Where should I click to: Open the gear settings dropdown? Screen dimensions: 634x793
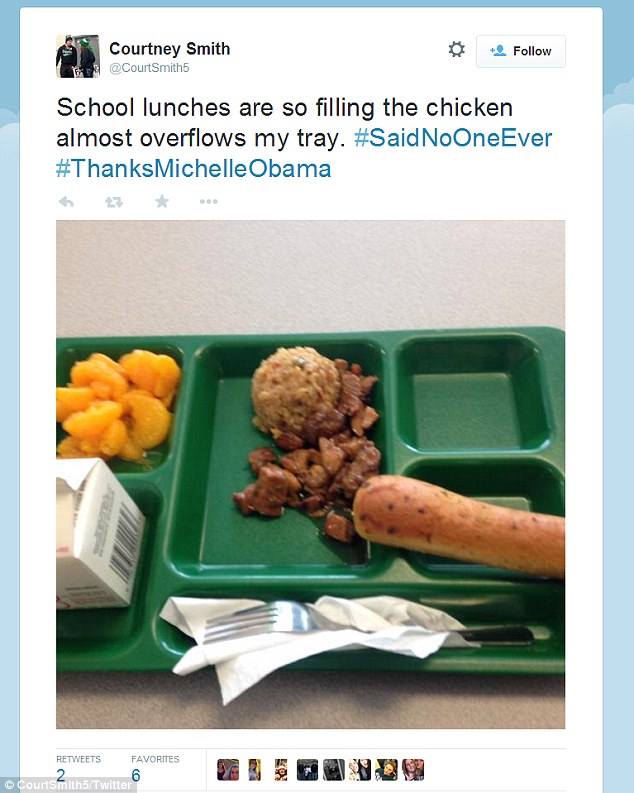pyautogui.click(x=457, y=50)
